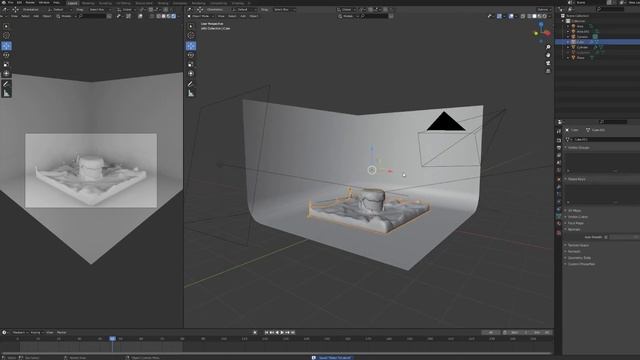Expand the UV Maps panel
Screen dimensions: 640x360
tap(574, 211)
